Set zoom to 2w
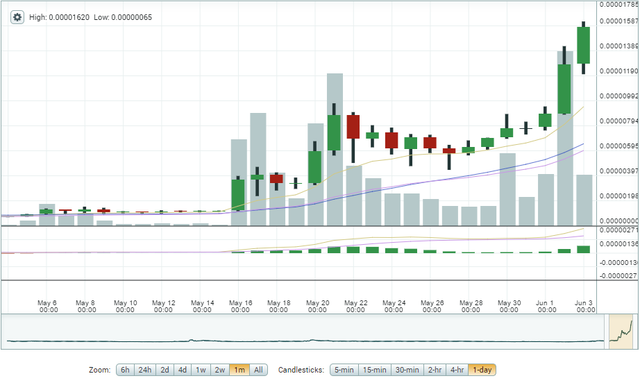Screen dimensions: 640x380 (x=220, y=370)
